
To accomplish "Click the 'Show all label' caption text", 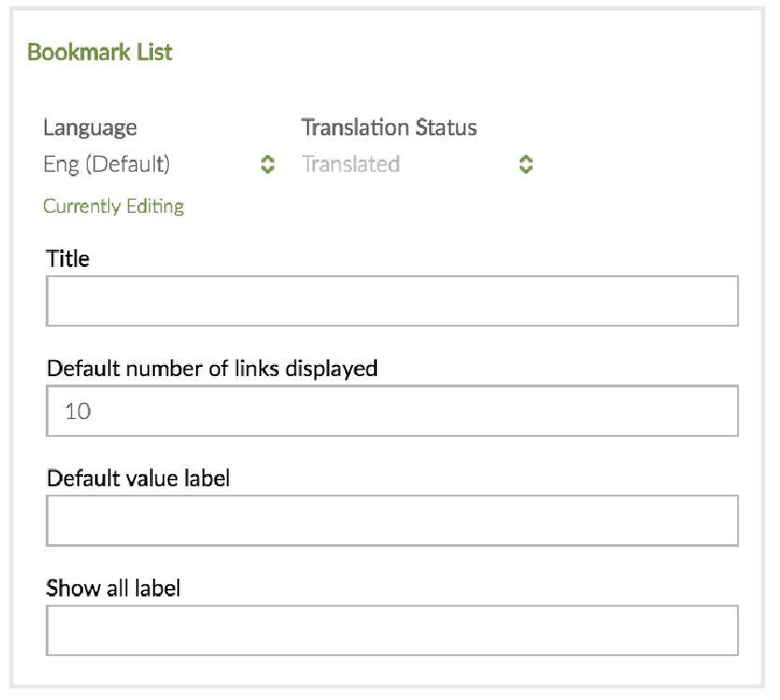I will pyautogui.click(x=113, y=589).
